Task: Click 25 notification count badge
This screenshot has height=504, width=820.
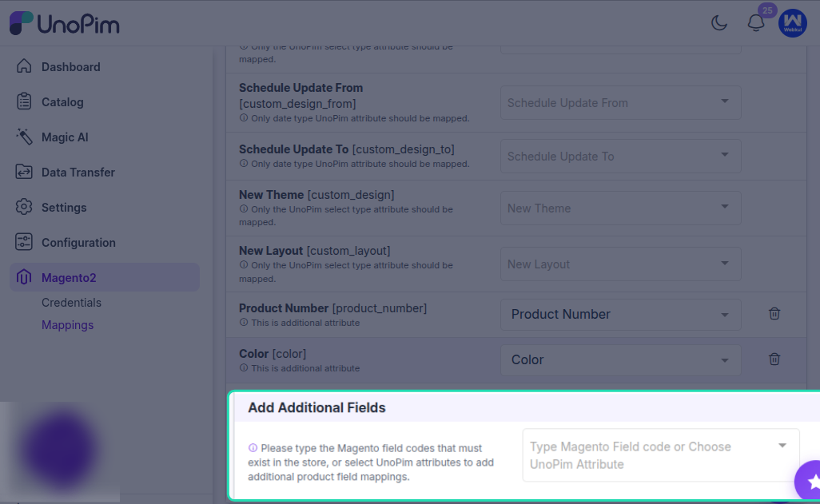Action: pyautogui.click(x=767, y=10)
